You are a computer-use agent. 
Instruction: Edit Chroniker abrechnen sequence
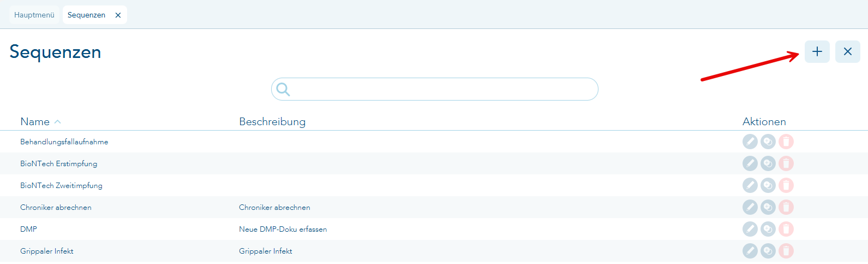click(750, 207)
